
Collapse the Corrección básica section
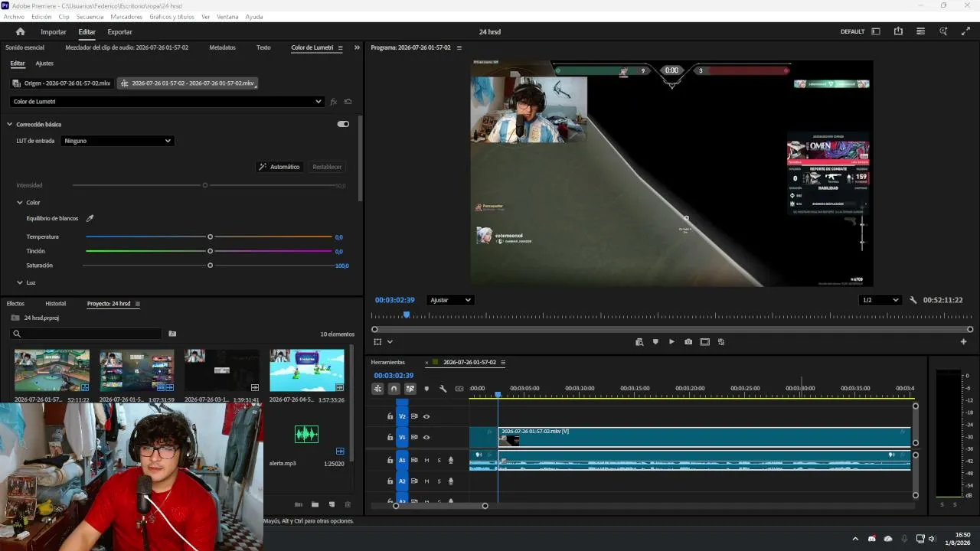point(10,124)
